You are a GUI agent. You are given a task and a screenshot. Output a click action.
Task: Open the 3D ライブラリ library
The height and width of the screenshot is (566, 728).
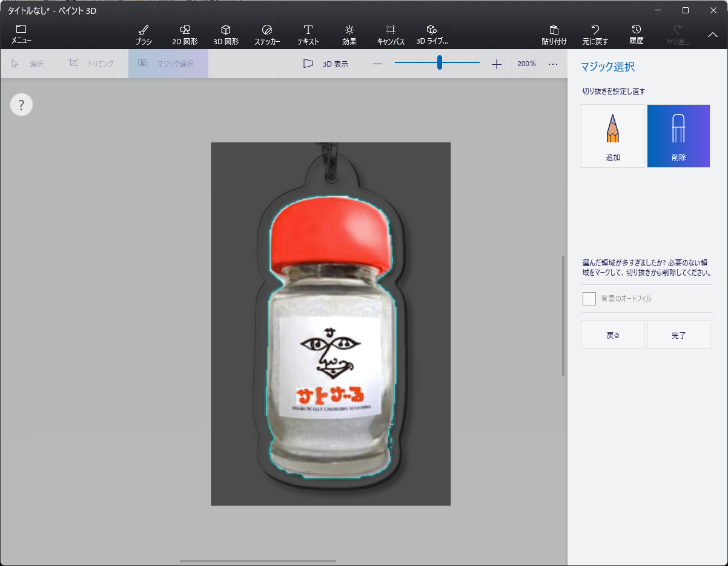click(x=432, y=35)
